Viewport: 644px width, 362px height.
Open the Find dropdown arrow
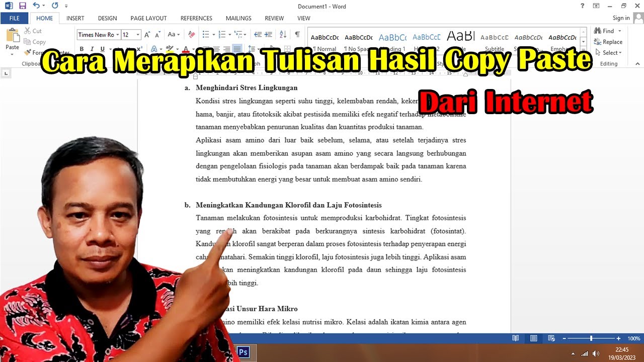tap(620, 31)
